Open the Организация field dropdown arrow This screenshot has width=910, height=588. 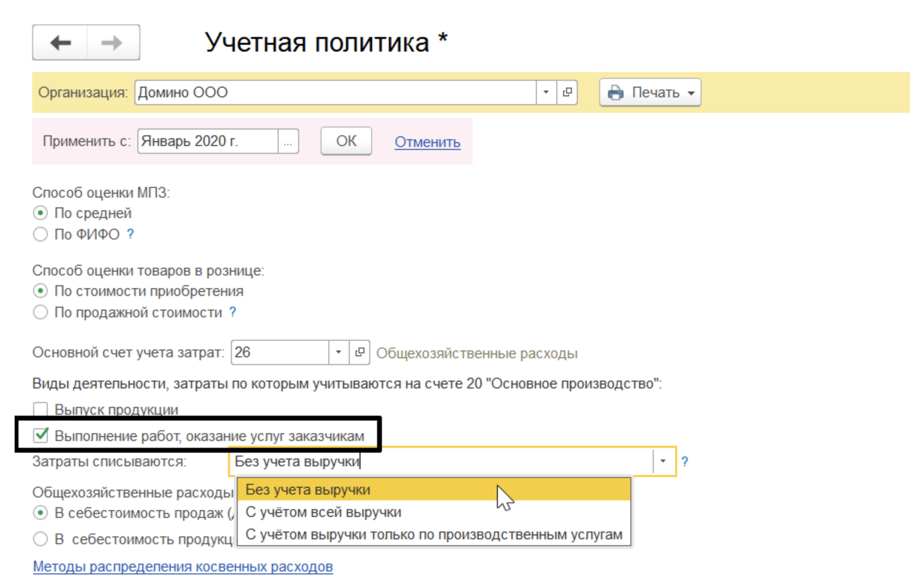tap(546, 92)
